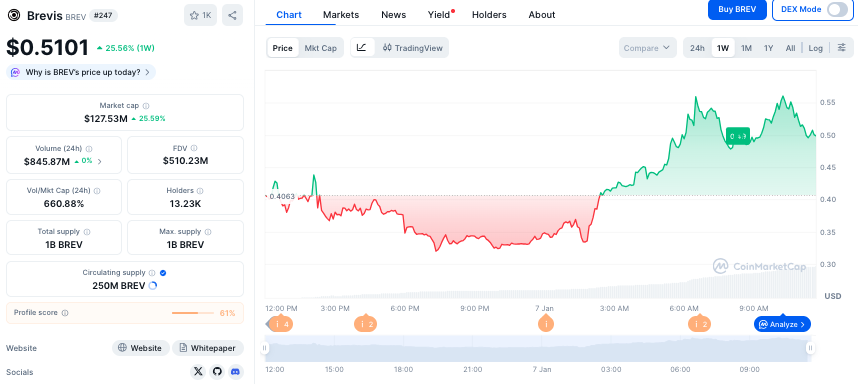Click the Analyze button

point(782,324)
